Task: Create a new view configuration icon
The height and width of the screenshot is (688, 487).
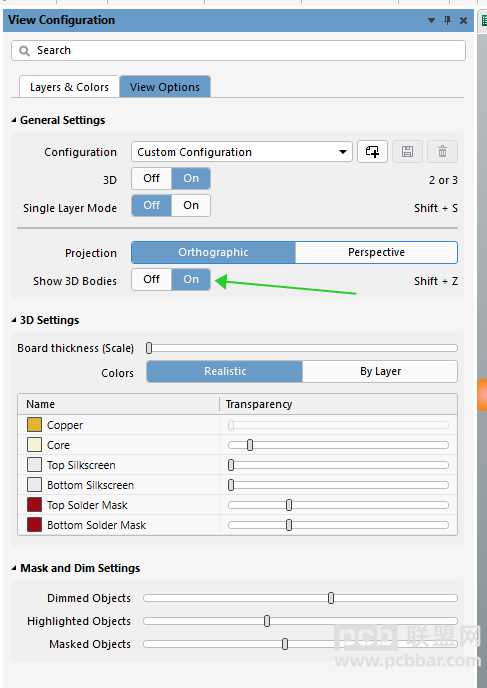Action: click(x=372, y=152)
